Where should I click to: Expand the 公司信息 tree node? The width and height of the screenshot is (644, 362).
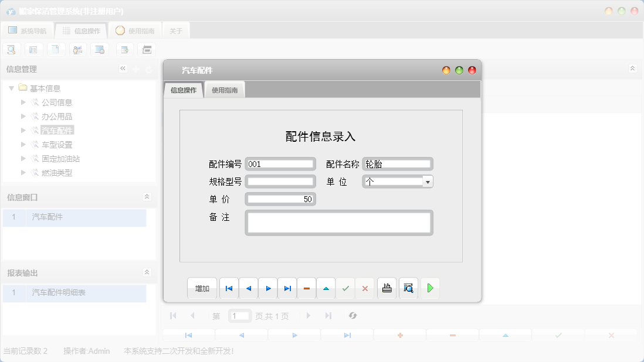tap(22, 102)
